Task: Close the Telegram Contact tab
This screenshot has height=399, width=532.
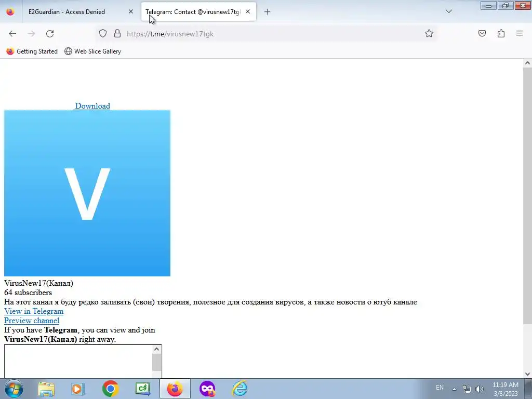Action: pos(248,12)
